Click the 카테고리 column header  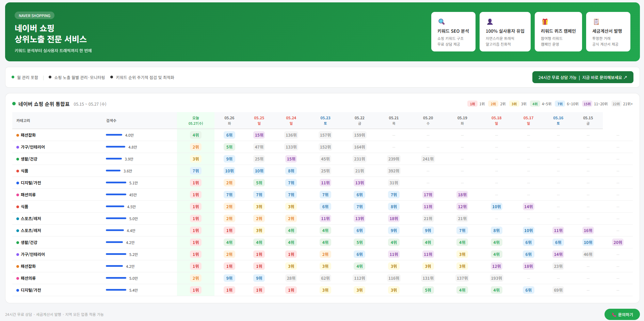(x=23, y=121)
